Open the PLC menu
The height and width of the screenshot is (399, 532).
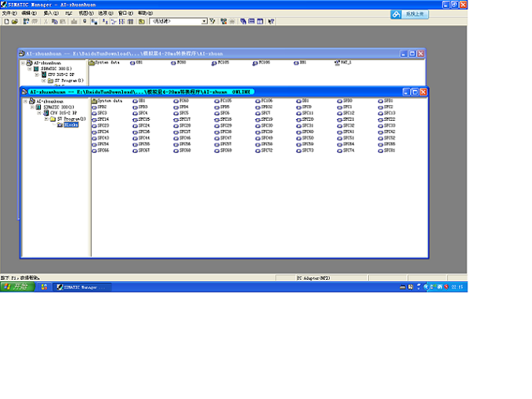69,13
